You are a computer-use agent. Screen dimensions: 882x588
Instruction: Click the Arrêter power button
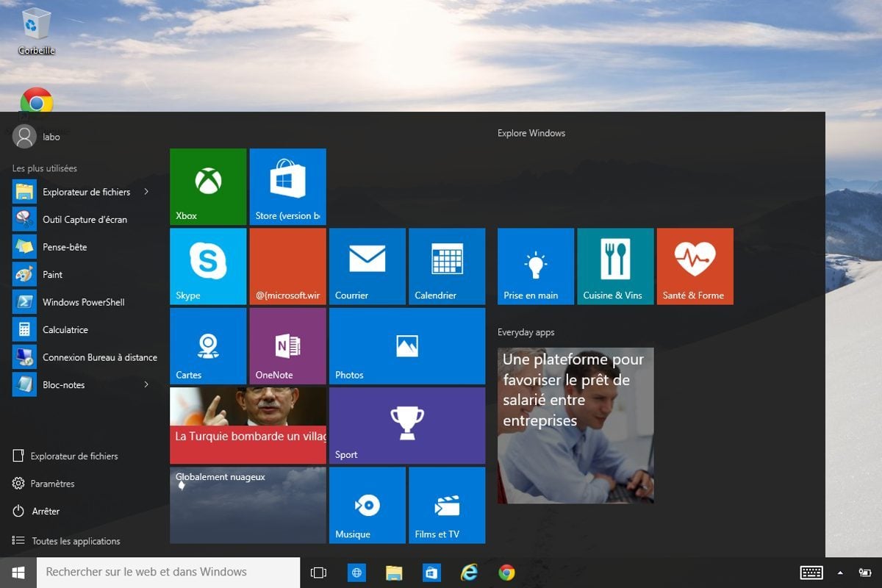pyautogui.click(x=37, y=511)
